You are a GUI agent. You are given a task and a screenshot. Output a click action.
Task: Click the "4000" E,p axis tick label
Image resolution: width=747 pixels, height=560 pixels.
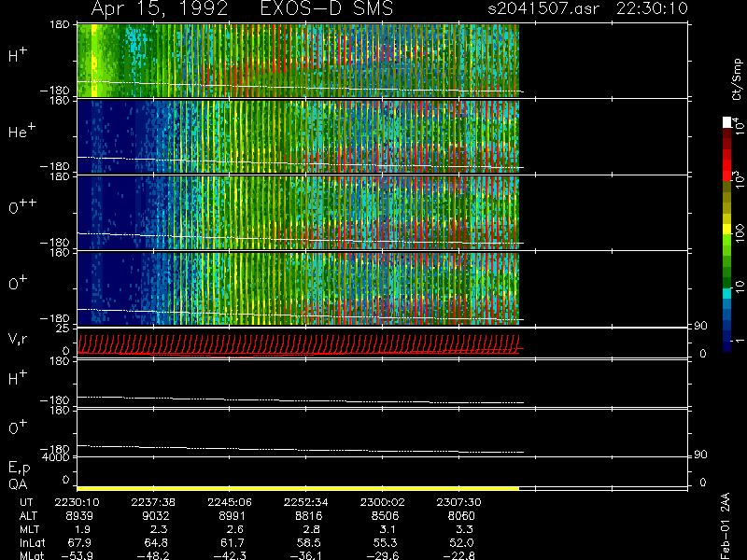(x=56, y=457)
